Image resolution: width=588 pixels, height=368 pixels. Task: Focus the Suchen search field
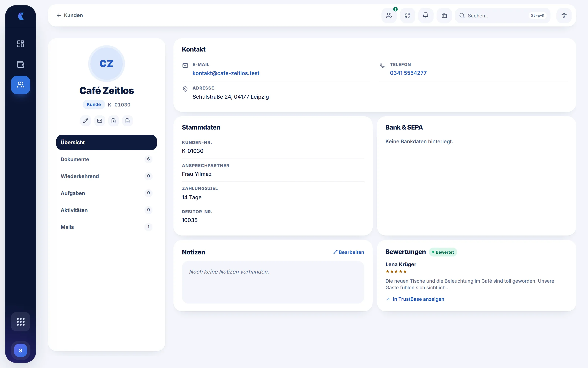pyautogui.click(x=503, y=15)
